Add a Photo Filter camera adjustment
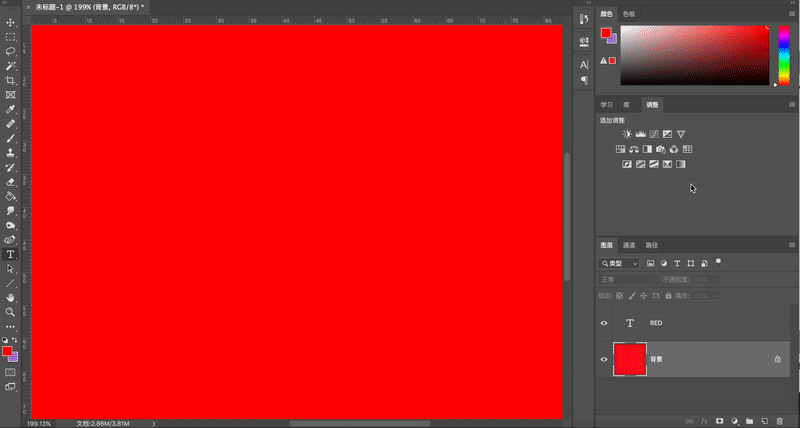This screenshot has height=428, width=800. click(x=661, y=149)
